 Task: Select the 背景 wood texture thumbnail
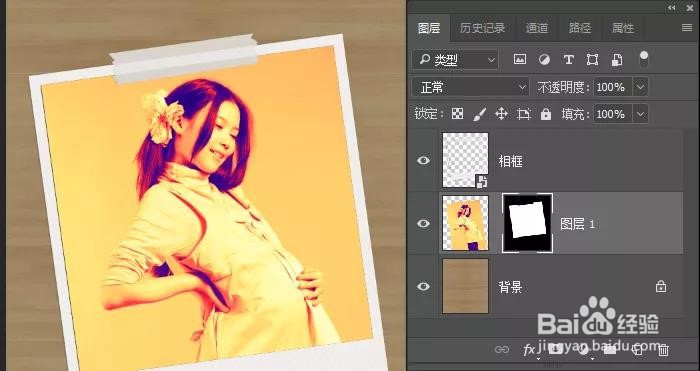[x=465, y=286]
